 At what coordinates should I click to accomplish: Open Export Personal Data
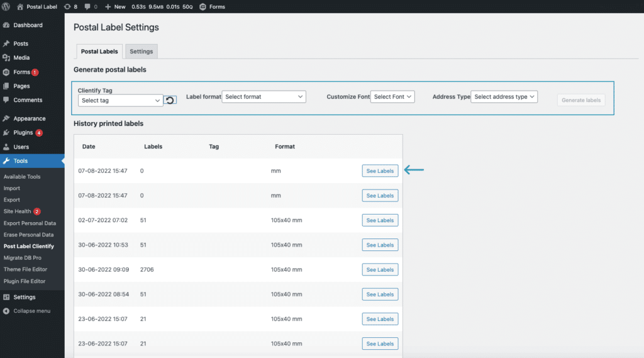30,223
